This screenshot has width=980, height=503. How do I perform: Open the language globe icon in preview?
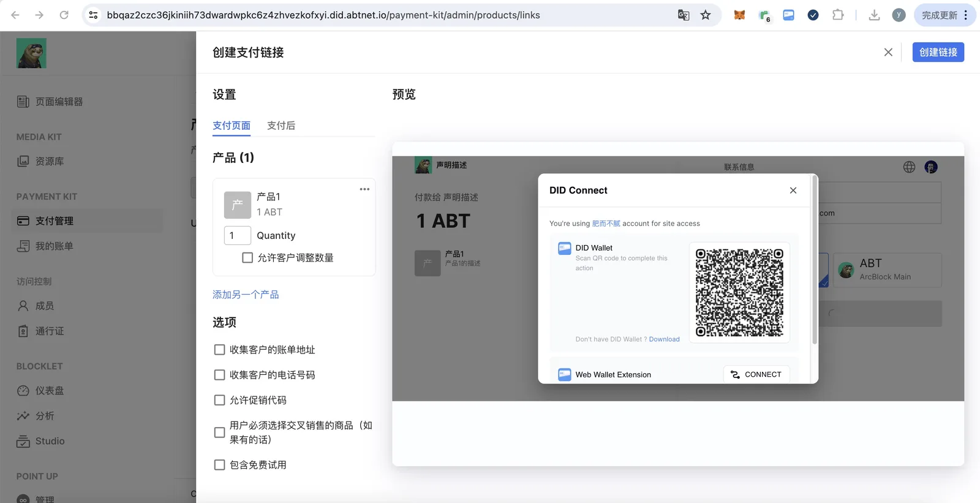pyautogui.click(x=909, y=167)
